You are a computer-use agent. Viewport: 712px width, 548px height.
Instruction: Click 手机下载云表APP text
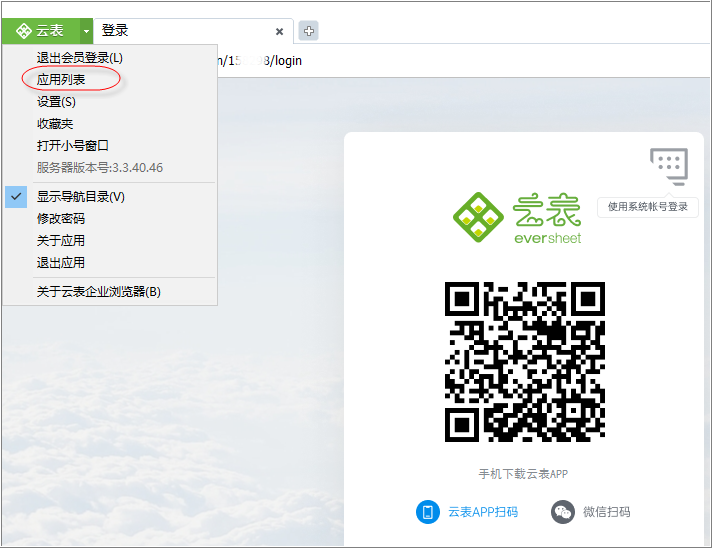point(523,474)
